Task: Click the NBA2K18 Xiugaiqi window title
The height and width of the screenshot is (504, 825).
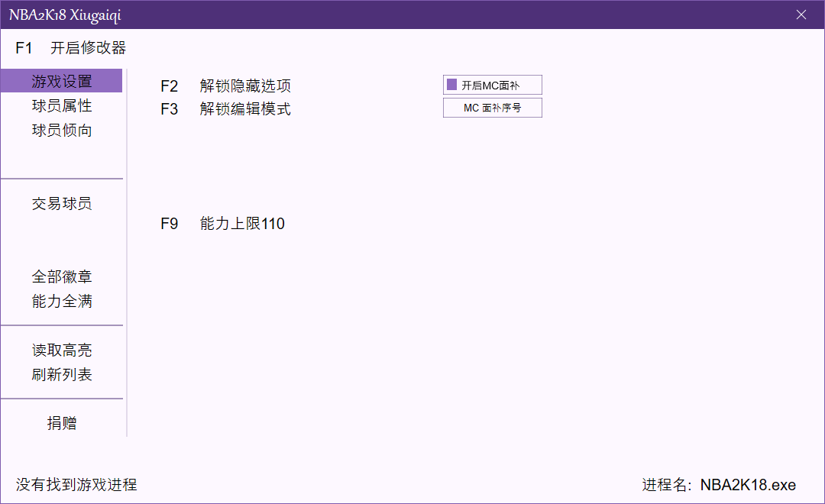Action: point(65,15)
